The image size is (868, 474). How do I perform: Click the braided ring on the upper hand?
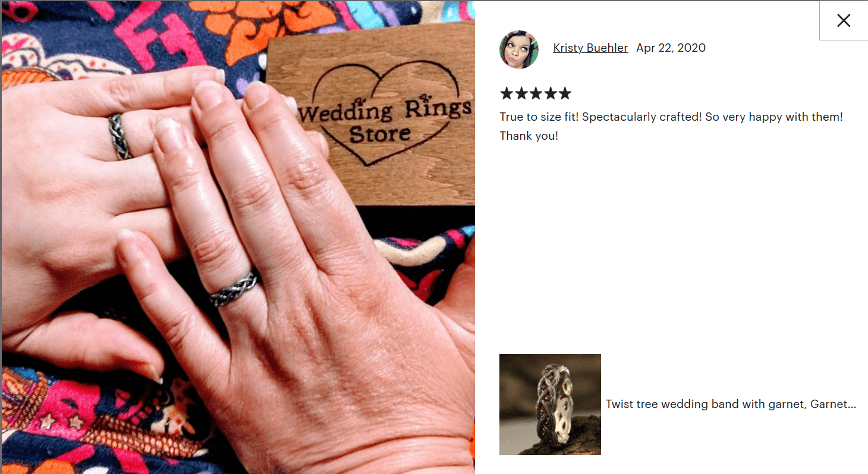pos(120,136)
